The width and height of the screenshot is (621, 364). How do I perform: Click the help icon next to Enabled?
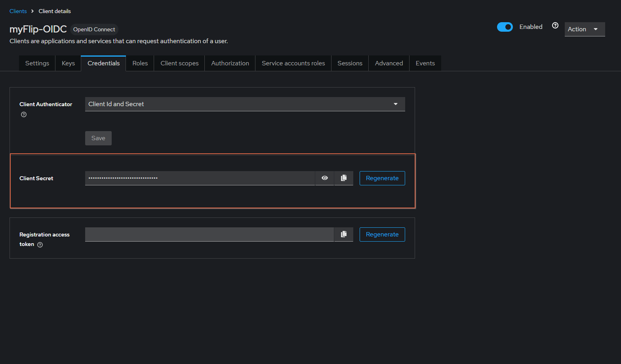555,25
